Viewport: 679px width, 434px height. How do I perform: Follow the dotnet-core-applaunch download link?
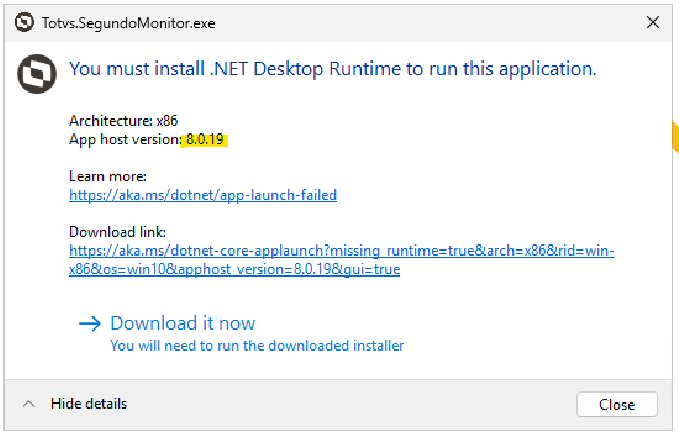point(341,251)
